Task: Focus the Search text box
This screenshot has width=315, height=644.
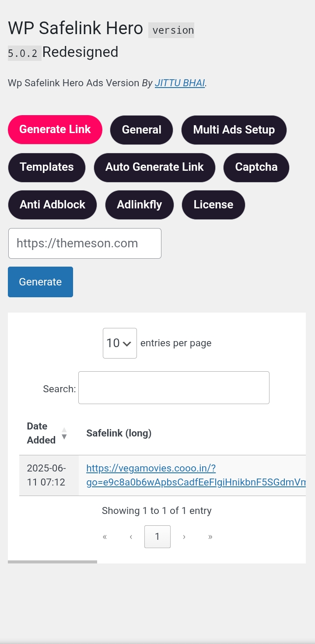Action: click(174, 388)
